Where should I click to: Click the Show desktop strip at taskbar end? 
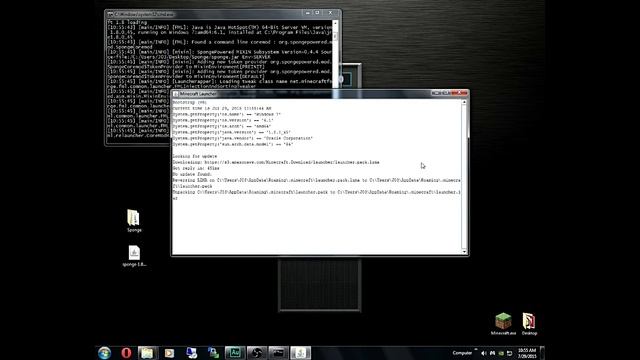542,353
